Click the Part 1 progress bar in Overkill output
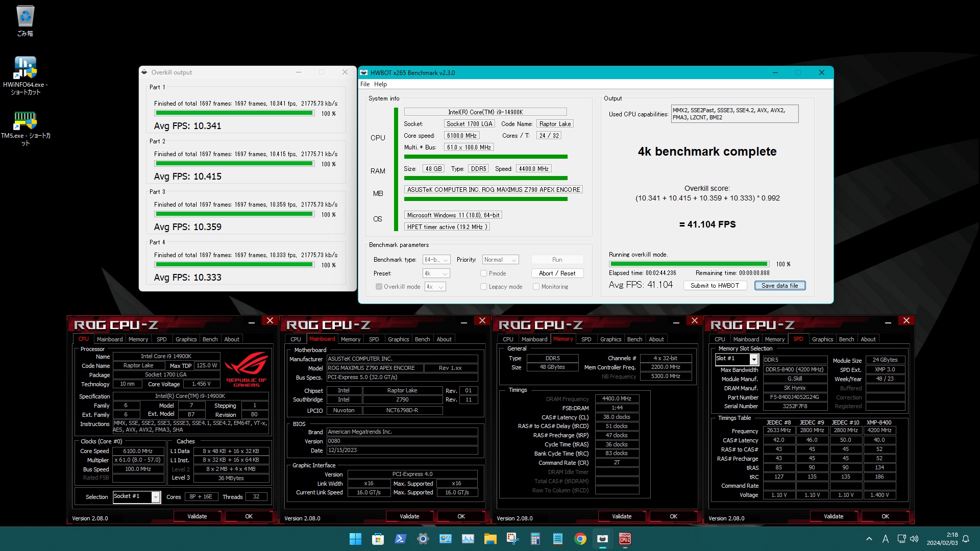The image size is (980, 551). [x=234, y=113]
